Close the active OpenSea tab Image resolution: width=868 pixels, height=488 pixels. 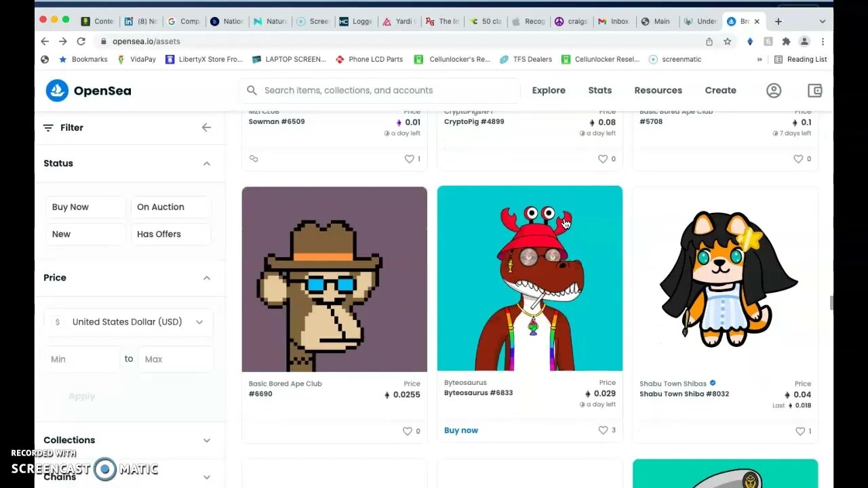click(757, 21)
